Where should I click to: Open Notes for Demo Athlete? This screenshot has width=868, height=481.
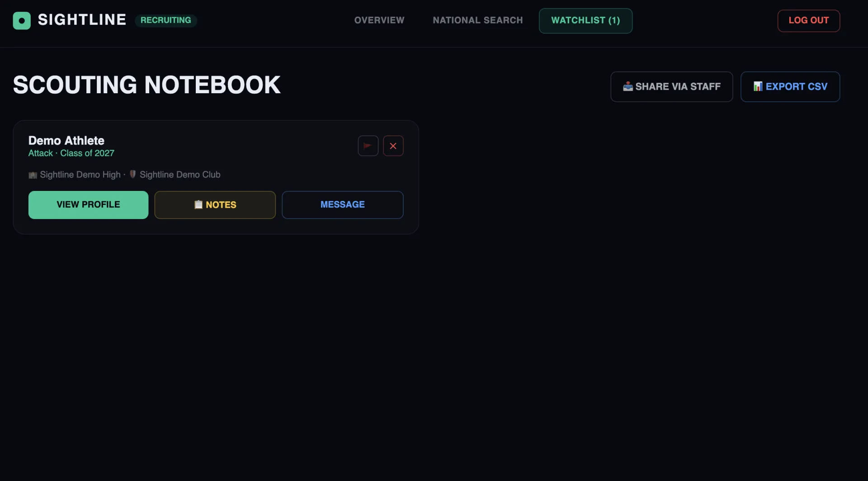tap(215, 205)
